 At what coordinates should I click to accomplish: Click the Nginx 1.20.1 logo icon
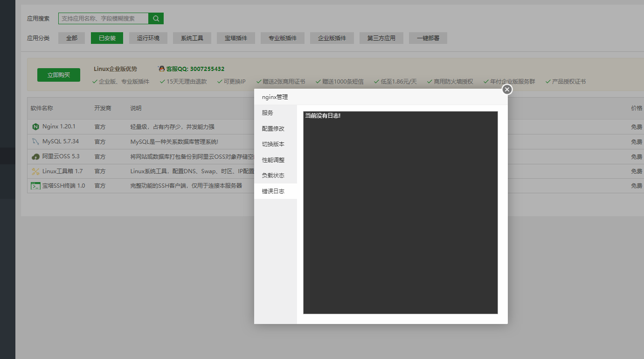point(35,127)
